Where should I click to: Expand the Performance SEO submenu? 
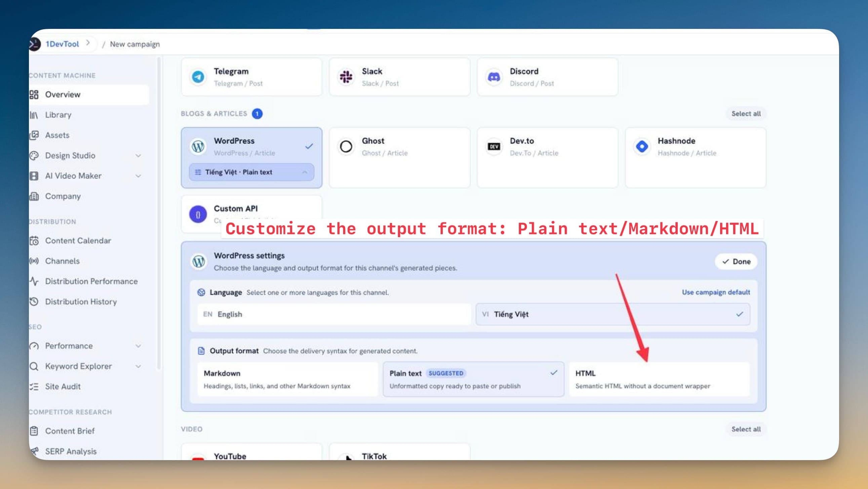(138, 346)
